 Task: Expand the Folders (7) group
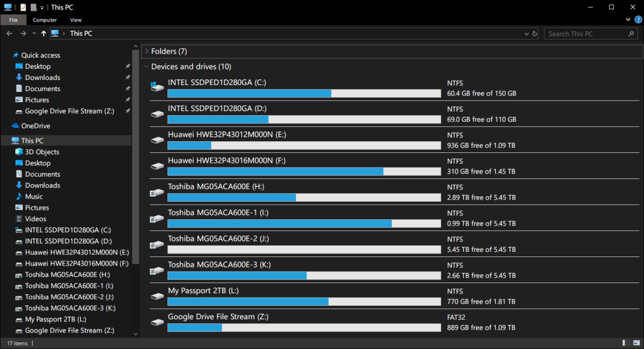[x=146, y=51]
